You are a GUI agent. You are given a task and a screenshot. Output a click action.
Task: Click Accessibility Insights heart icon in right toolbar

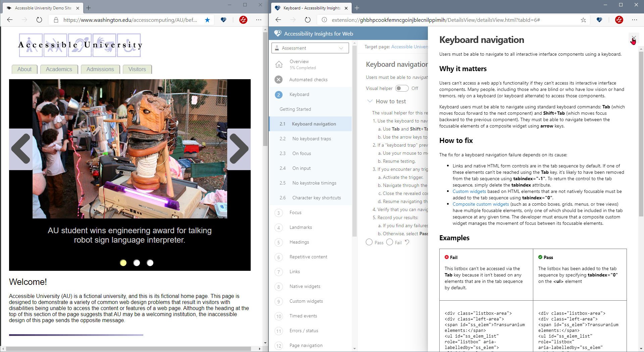[599, 20]
